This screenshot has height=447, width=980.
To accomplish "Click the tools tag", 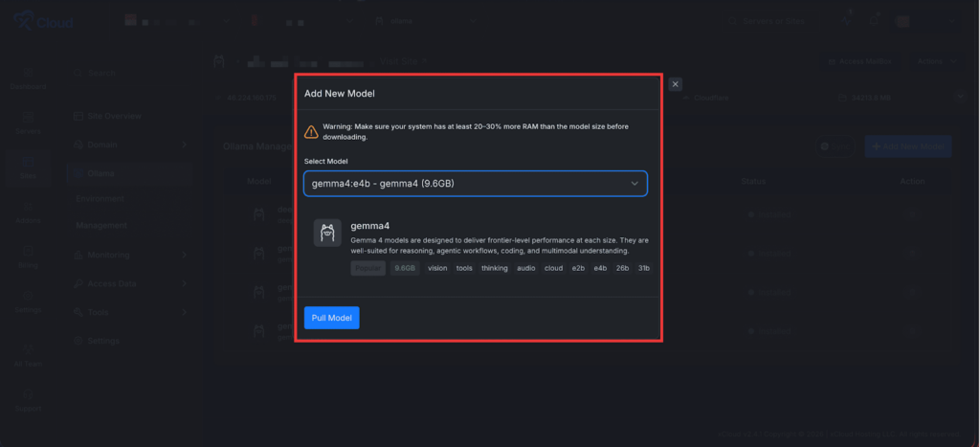I will 464,269.
